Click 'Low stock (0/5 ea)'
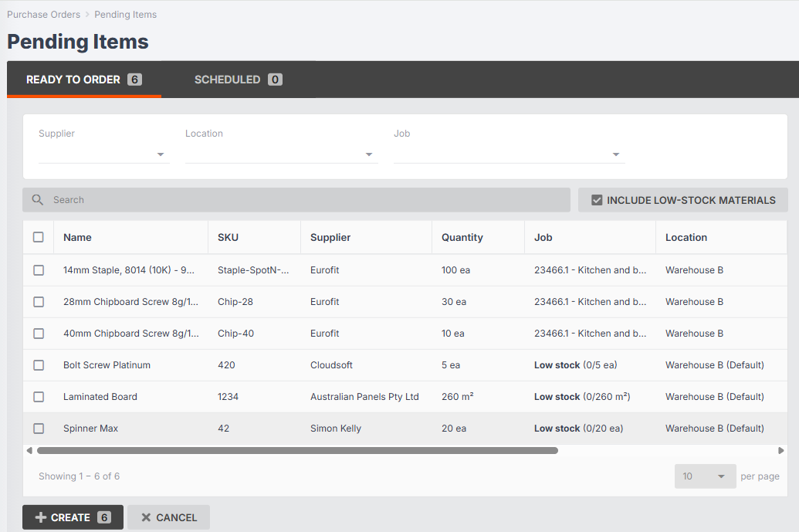The height and width of the screenshot is (532, 799). click(x=576, y=365)
